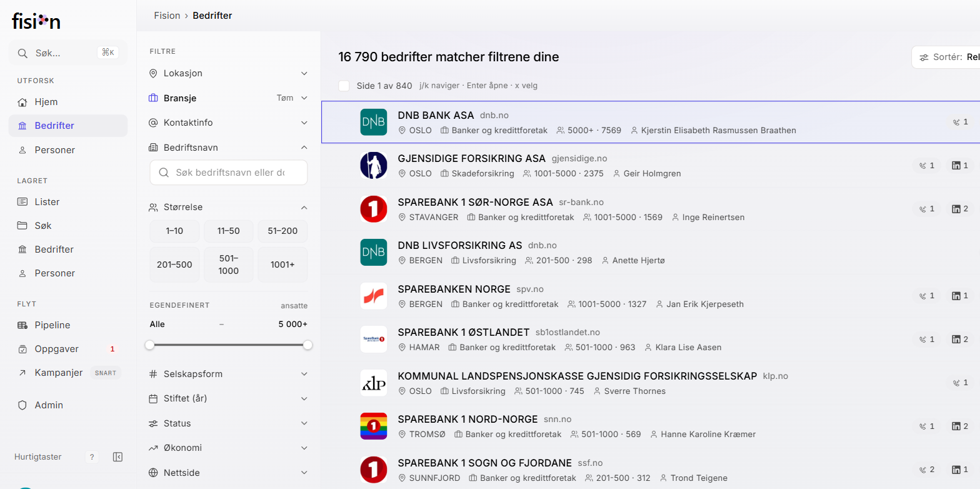
Task: Toggle the 1001+ size filter
Action: (282, 265)
